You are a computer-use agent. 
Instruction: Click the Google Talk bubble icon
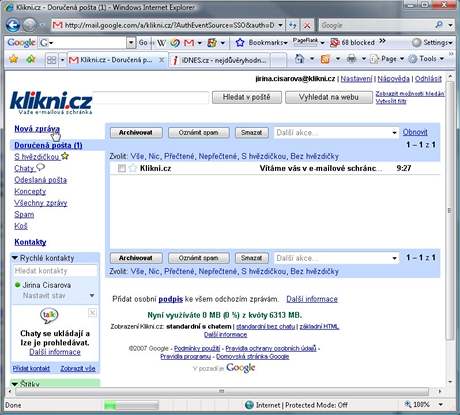(x=49, y=315)
